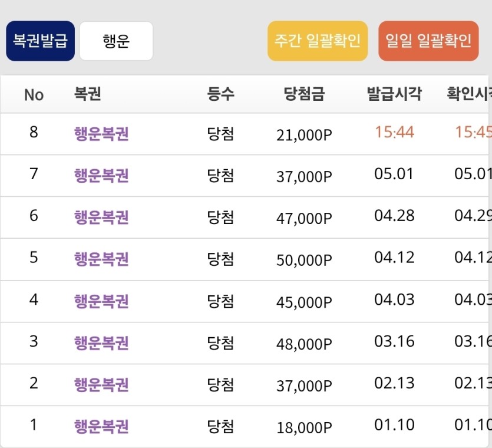Viewport: 492px width, 448px height.
Task: Open 행운복권 link in row 5
Action: point(101,259)
